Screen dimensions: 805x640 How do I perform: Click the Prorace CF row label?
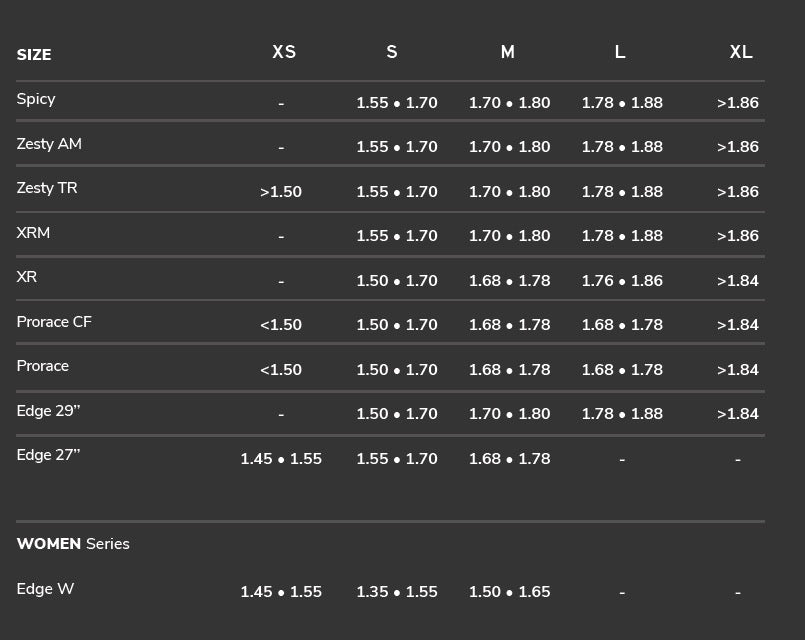(54, 322)
